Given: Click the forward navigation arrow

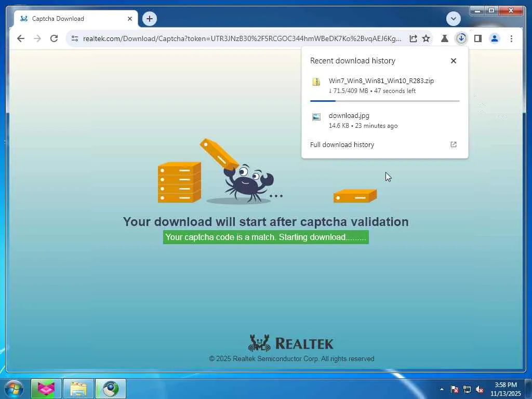Looking at the screenshot, I should point(37,38).
